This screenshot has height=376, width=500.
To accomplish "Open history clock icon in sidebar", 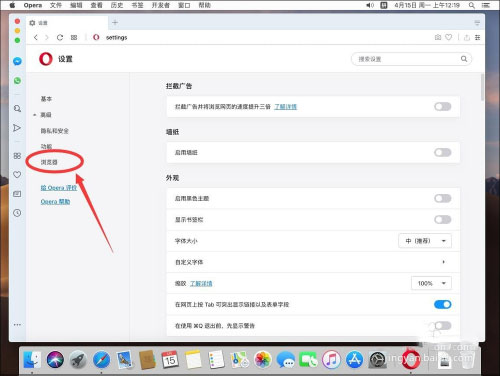I will [17, 213].
